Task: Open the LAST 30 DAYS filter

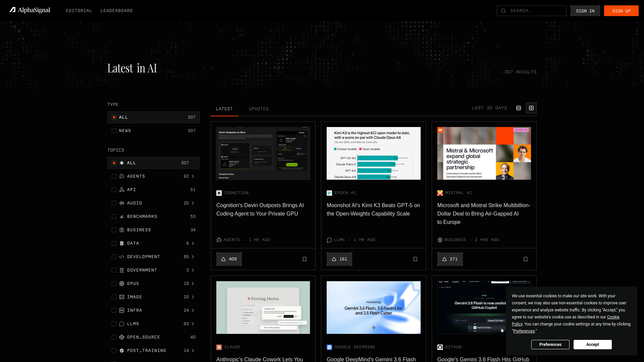Action: click(489, 108)
